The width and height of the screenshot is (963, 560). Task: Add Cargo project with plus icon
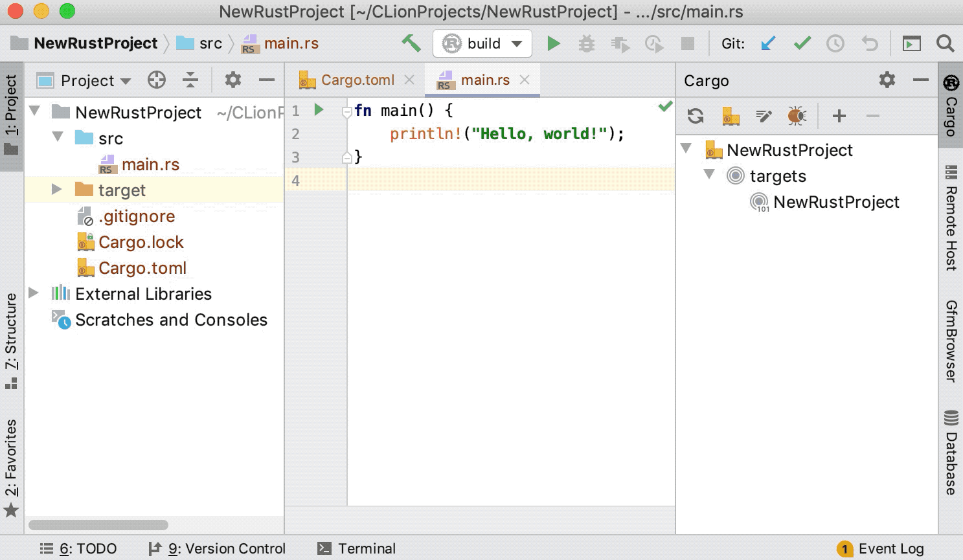point(839,116)
